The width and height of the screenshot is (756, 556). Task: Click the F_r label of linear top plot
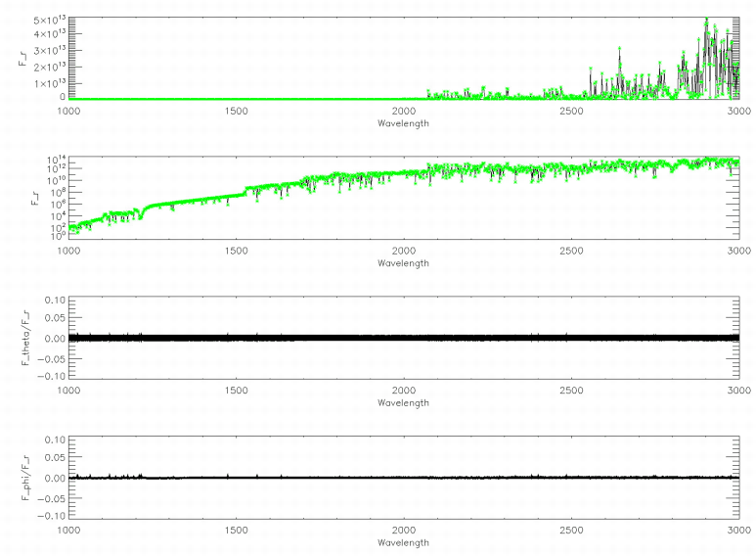pyautogui.click(x=24, y=59)
